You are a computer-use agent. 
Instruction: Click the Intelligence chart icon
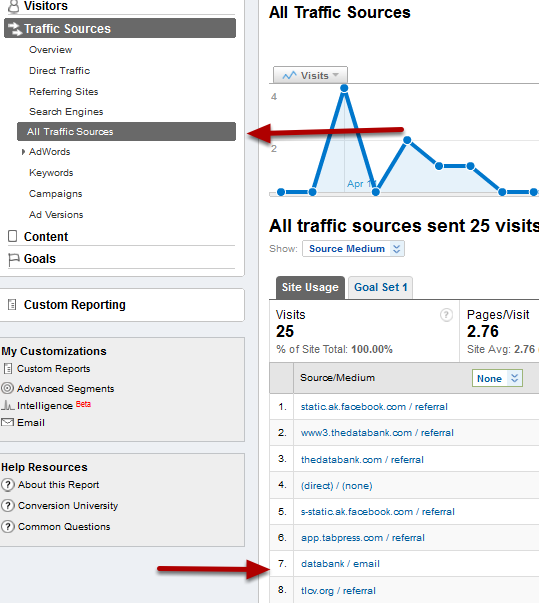8,405
